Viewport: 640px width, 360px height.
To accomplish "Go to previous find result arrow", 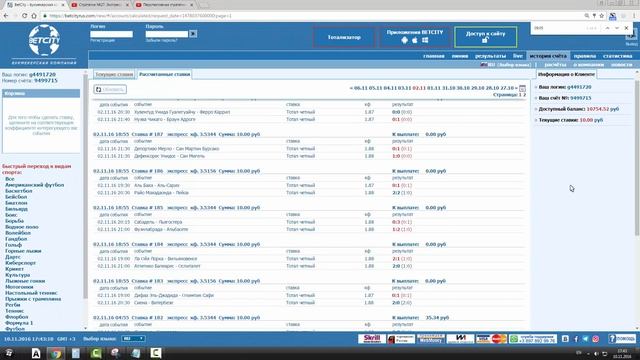I will [x=607, y=28].
